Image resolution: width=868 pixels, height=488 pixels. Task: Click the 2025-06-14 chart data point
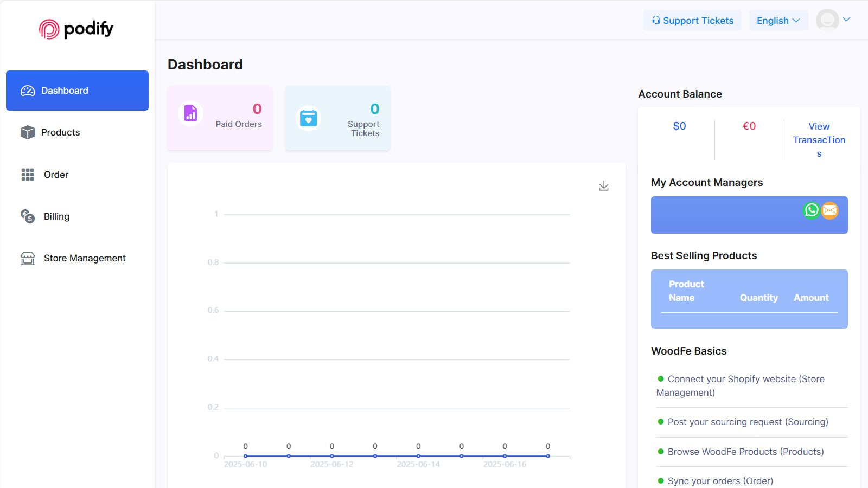point(418,456)
